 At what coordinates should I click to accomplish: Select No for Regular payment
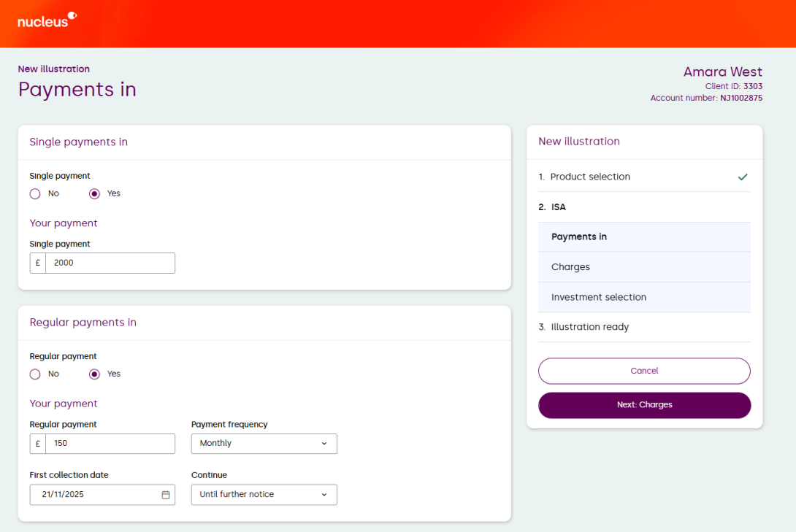click(x=35, y=374)
